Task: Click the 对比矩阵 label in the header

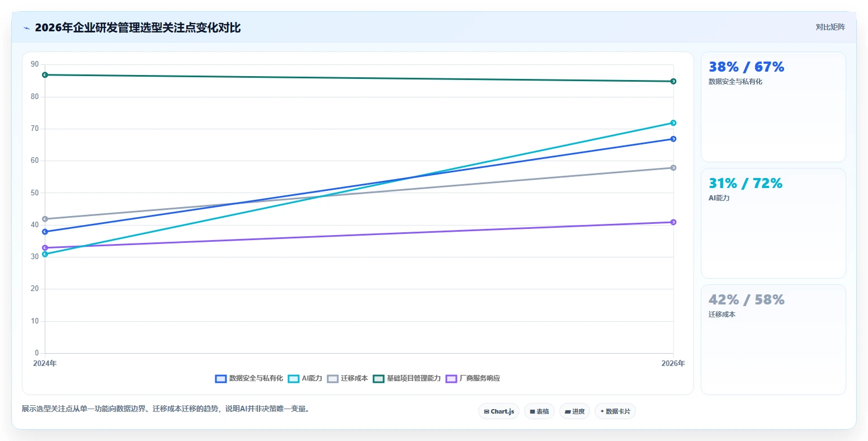Action: (x=830, y=27)
